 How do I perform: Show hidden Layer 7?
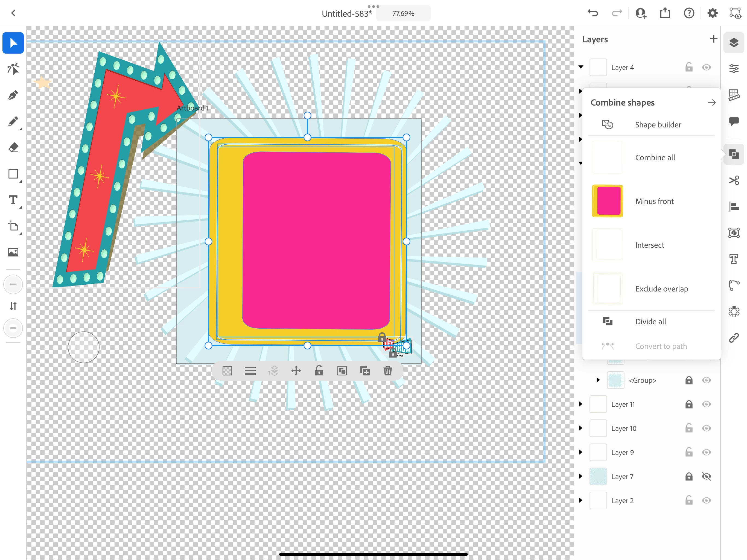click(x=706, y=476)
